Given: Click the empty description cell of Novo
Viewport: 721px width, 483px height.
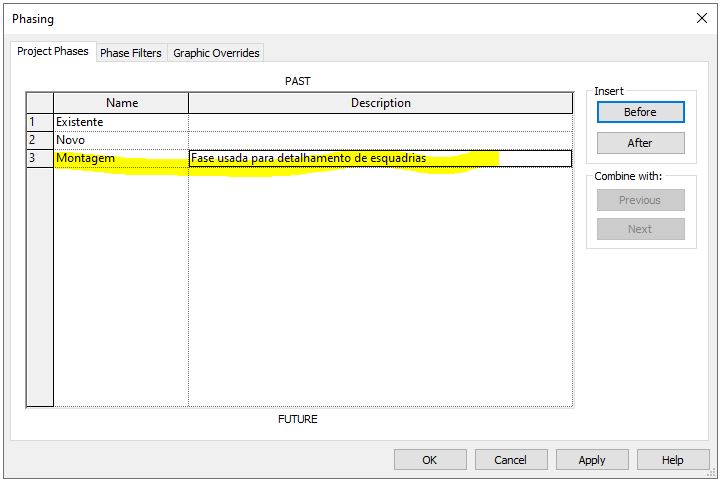Looking at the screenshot, I should [380, 140].
